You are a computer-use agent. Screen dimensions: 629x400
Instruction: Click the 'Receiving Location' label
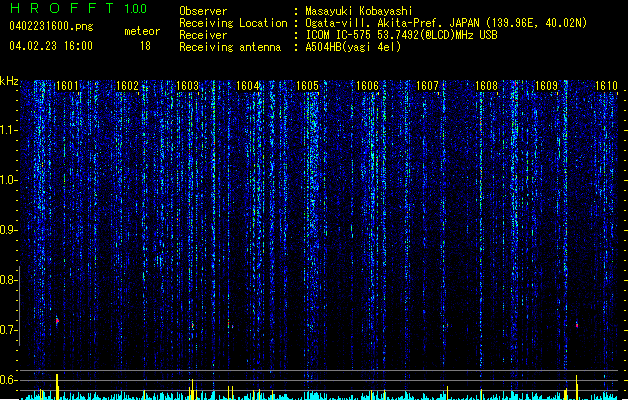(233, 23)
